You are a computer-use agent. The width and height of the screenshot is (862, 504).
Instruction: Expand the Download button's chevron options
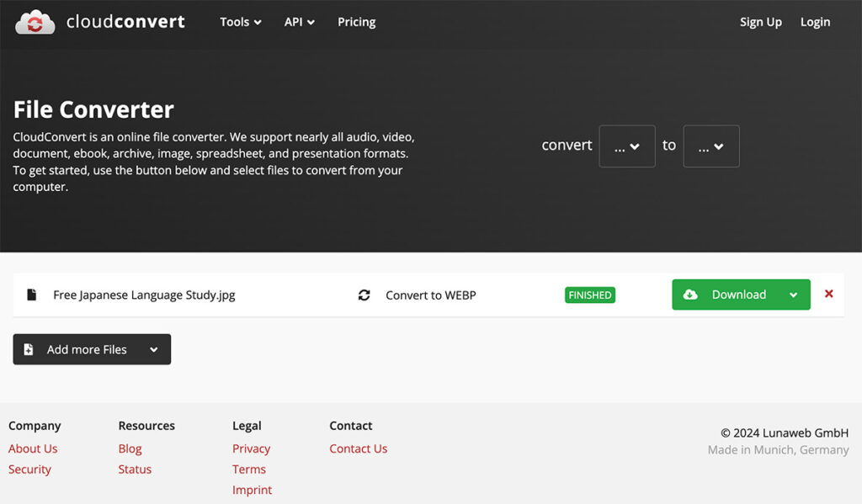(x=792, y=294)
